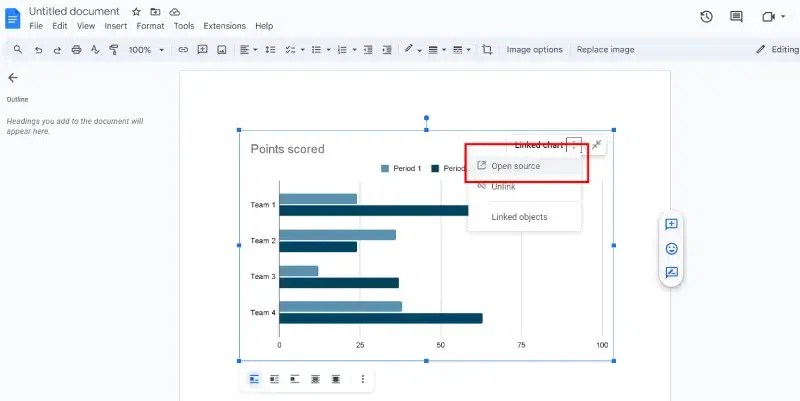Click the Team 4 dark bar
800x401 pixels.
click(x=381, y=318)
